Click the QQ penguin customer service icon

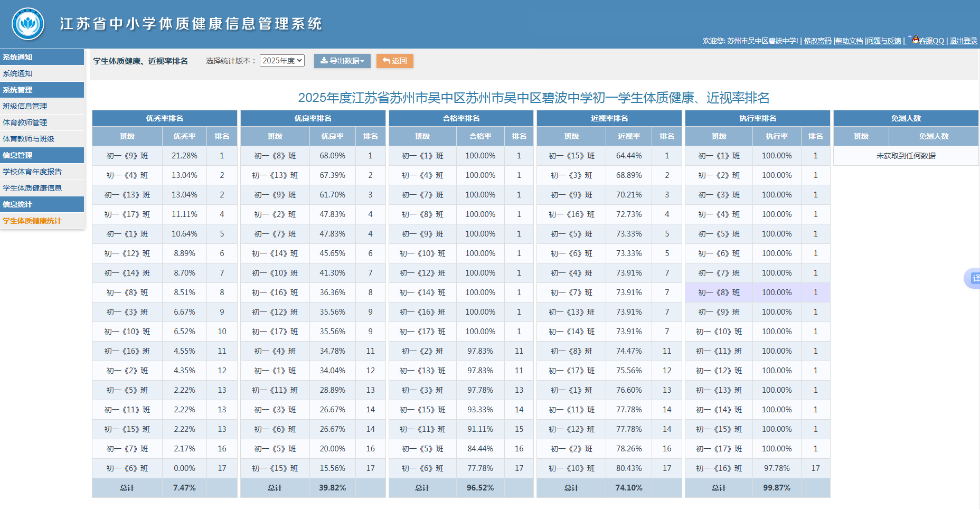tap(915, 40)
